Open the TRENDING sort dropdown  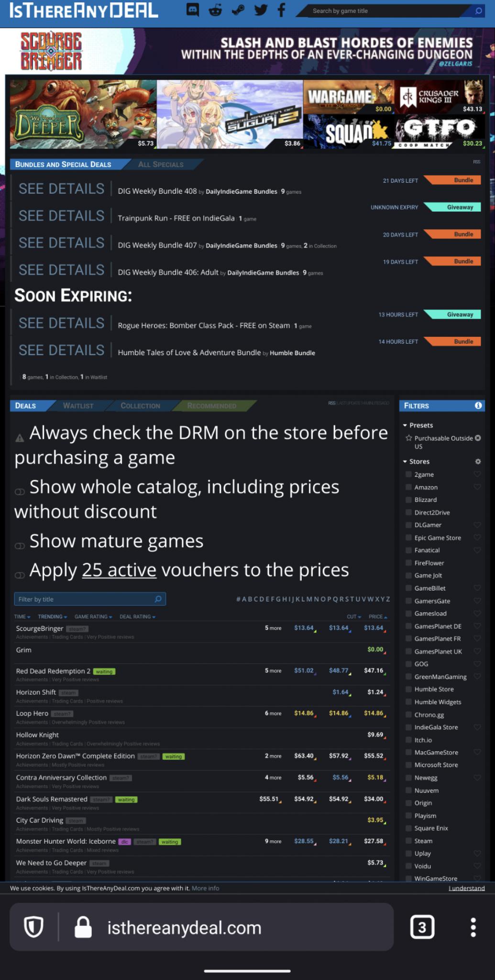(x=52, y=616)
